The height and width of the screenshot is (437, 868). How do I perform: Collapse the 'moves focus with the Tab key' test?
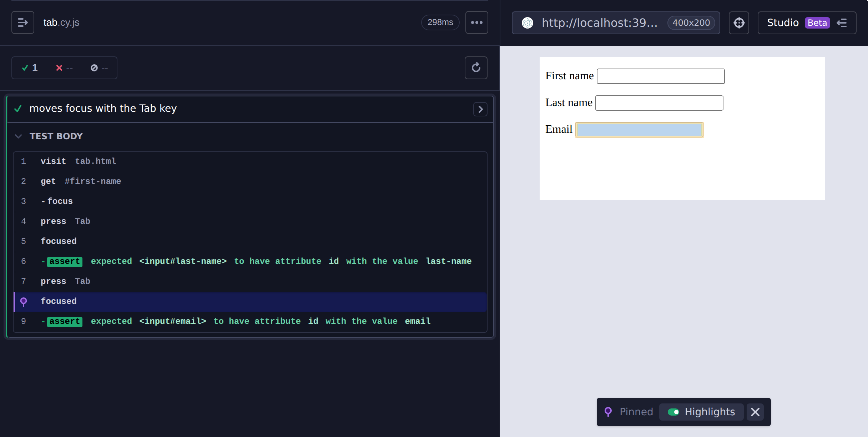click(103, 108)
